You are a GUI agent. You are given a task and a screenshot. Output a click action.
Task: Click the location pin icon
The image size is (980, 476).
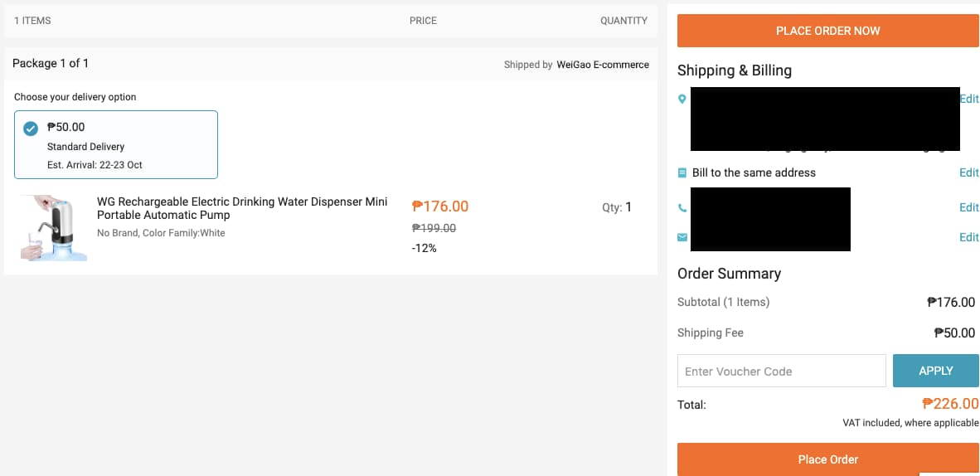click(x=682, y=99)
